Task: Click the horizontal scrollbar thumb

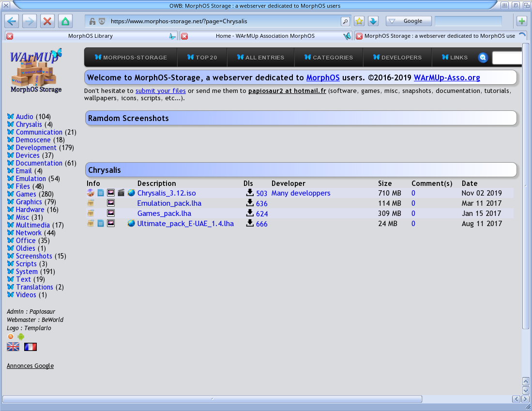Action: [213, 399]
